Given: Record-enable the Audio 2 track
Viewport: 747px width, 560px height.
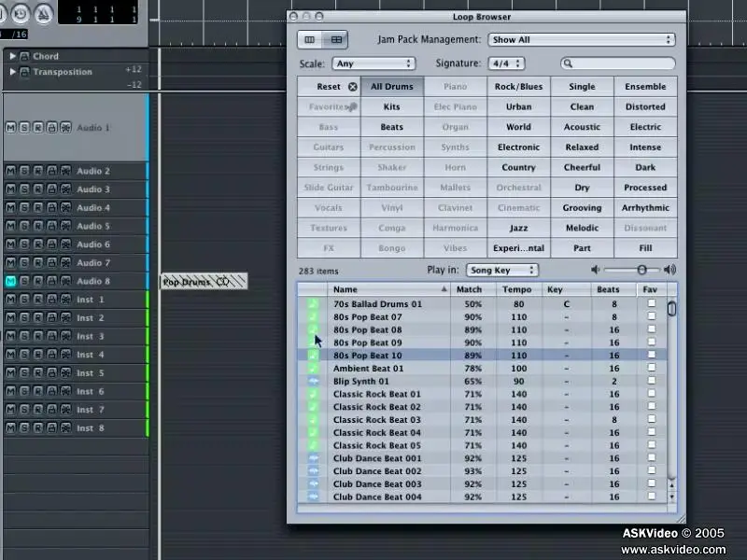Looking at the screenshot, I should tap(38, 171).
